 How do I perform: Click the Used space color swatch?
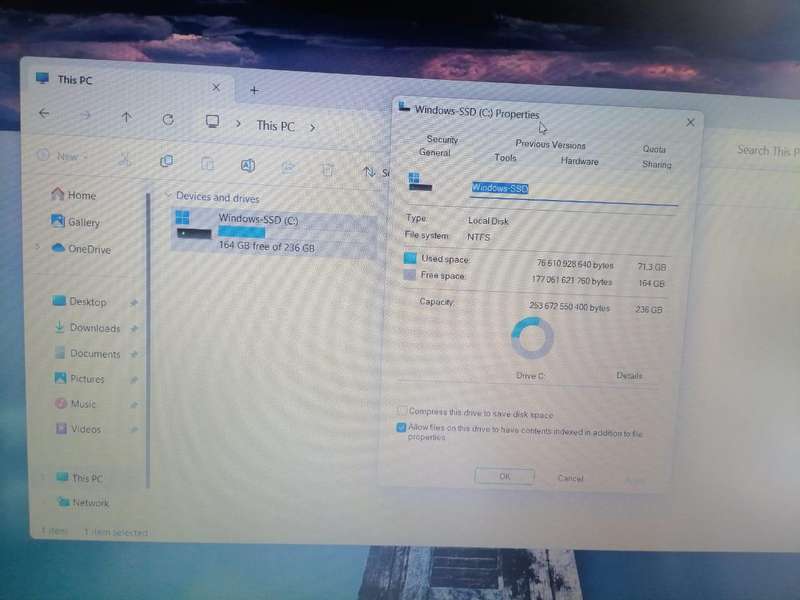click(x=410, y=258)
